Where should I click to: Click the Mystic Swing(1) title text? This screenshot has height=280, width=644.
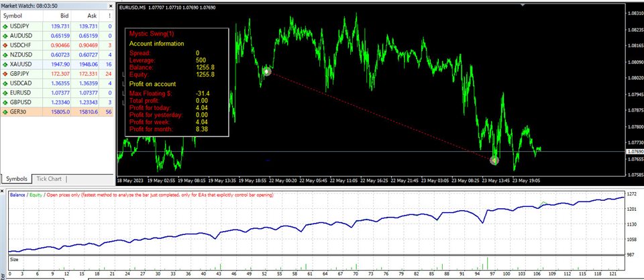[x=151, y=34]
